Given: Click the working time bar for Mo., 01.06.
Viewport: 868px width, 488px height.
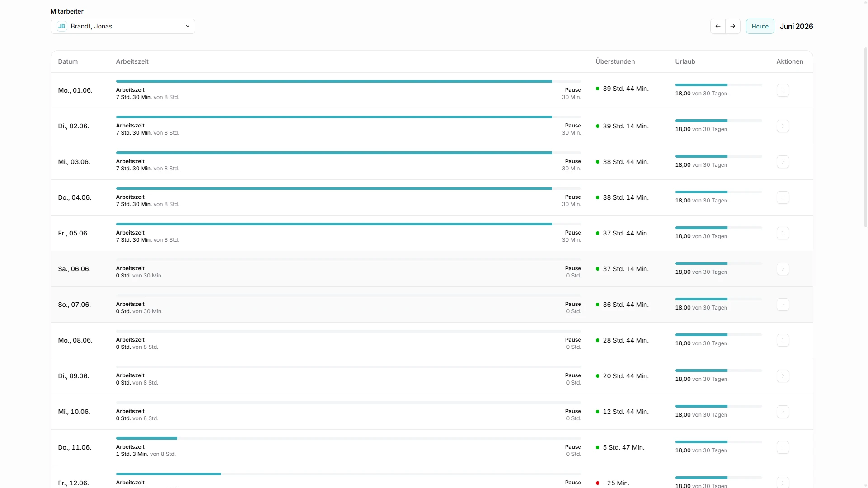Looking at the screenshot, I should pyautogui.click(x=349, y=81).
